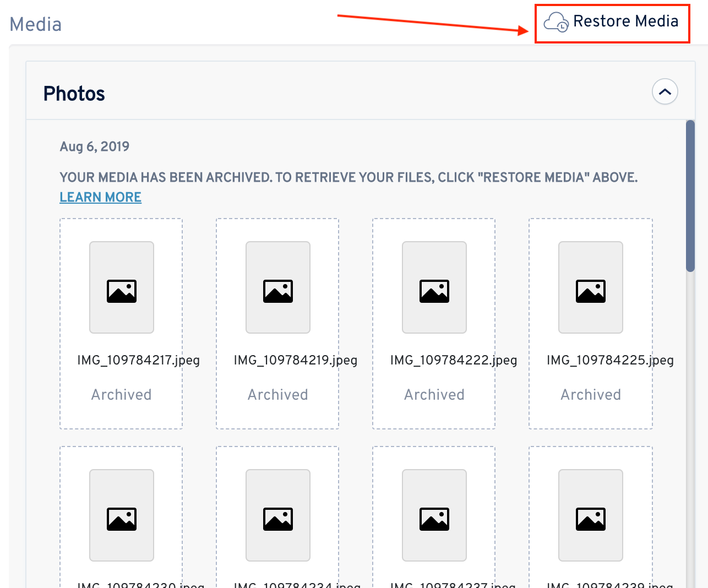The height and width of the screenshot is (588, 708).
Task: Click the Restore Media cloud icon
Action: (556, 23)
